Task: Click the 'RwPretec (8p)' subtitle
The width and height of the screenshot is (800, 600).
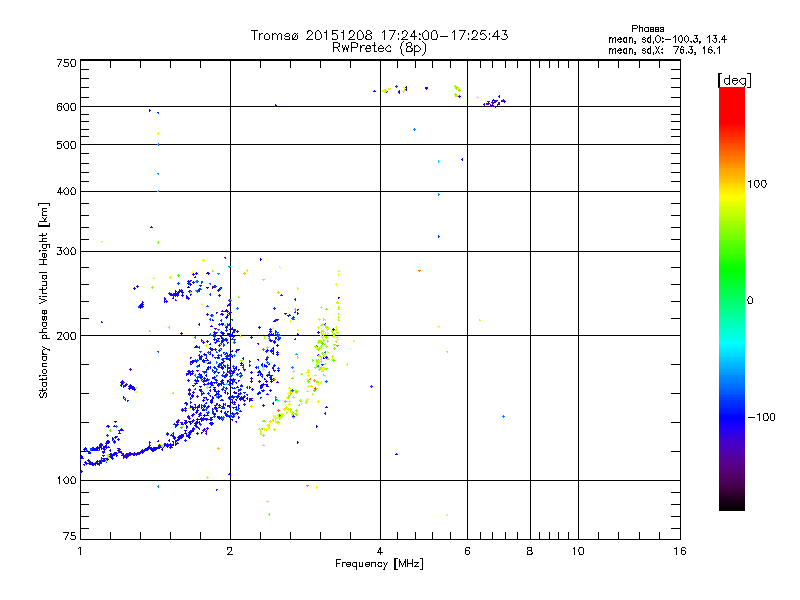Action: coord(379,48)
